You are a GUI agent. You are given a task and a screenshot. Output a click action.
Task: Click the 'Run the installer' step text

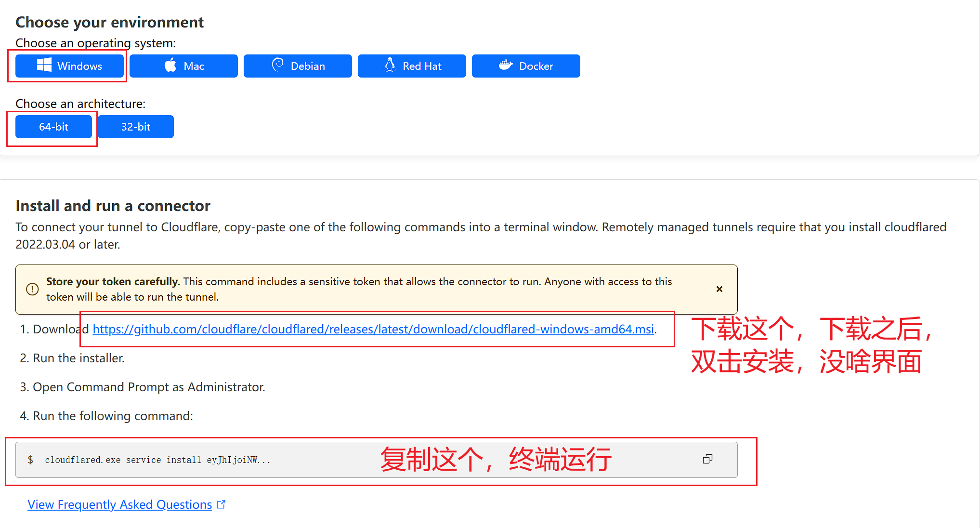point(78,358)
